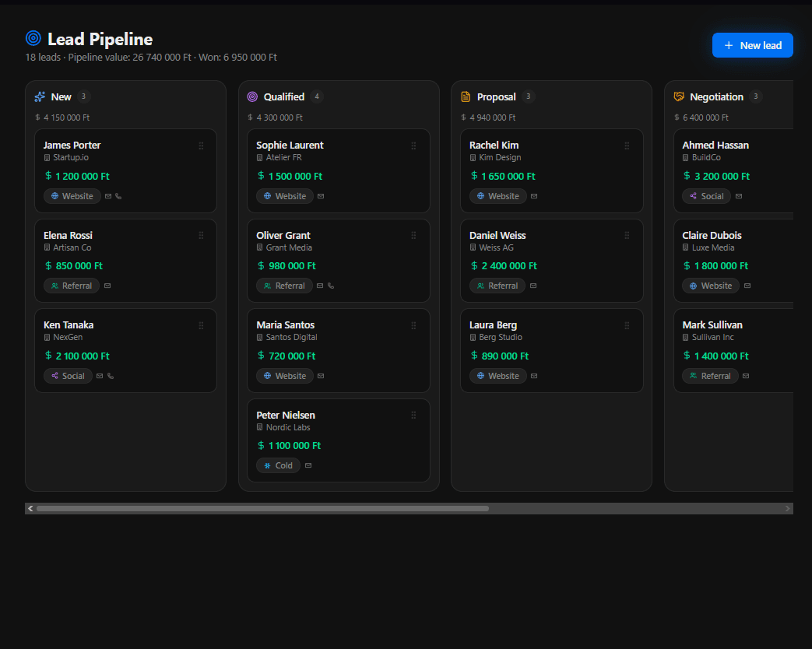The width and height of the screenshot is (812, 649).
Task: Open Sophie Laurent lead card
Action: (x=339, y=170)
